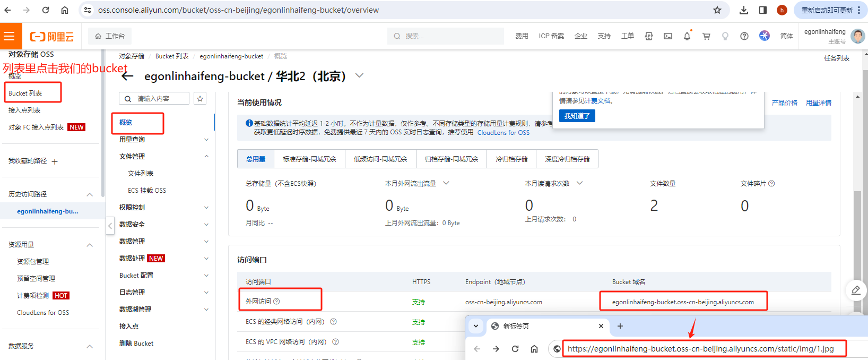The width and height of the screenshot is (868, 360).
Task: Open the shopping cart icon
Action: [706, 36]
